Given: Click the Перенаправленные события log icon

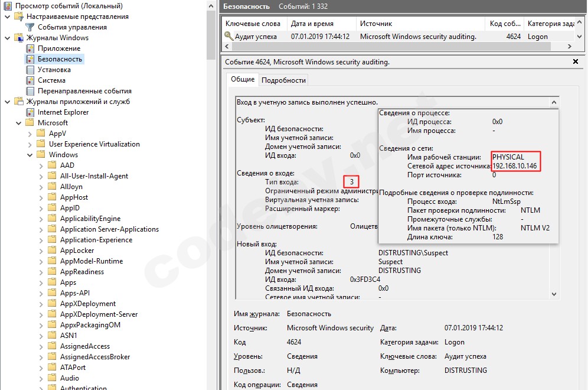Looking at the screenshot, I should (x=30, y=91).
